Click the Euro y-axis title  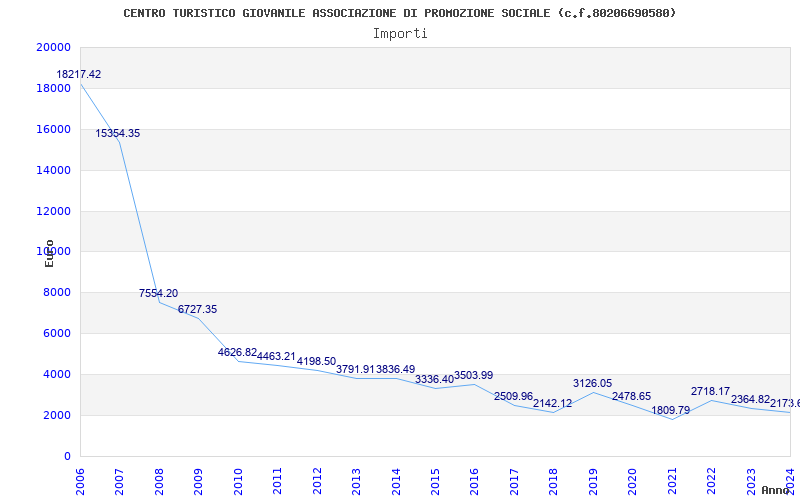coord(49,253)
